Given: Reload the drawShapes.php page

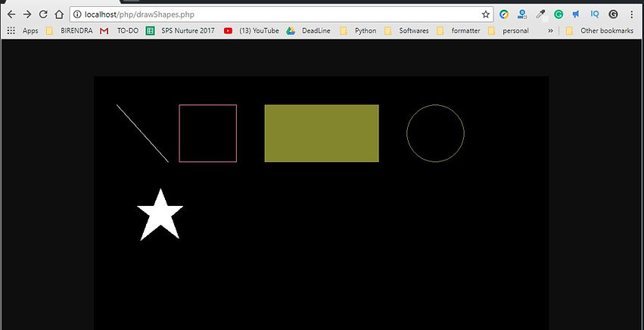Looking at the screenshot, I should click(x=43, y=15).
